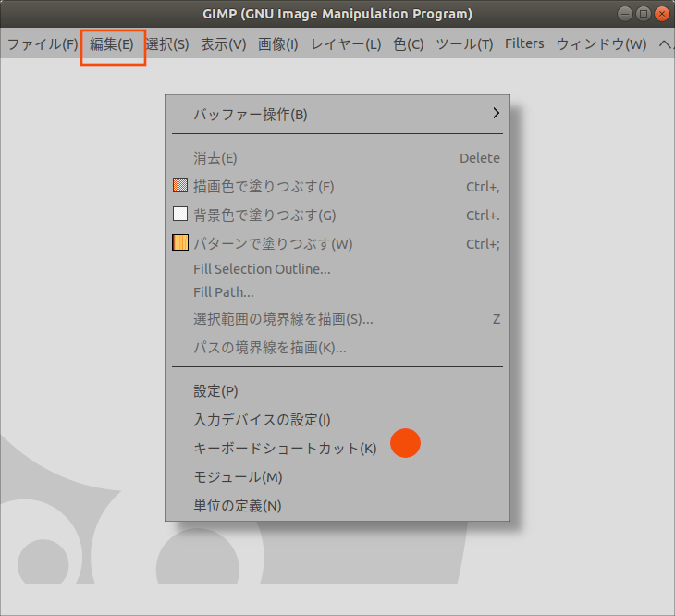675x616 pixels.
Task: Select Fill Selection Outline... entry
Action: pos(337,269)
